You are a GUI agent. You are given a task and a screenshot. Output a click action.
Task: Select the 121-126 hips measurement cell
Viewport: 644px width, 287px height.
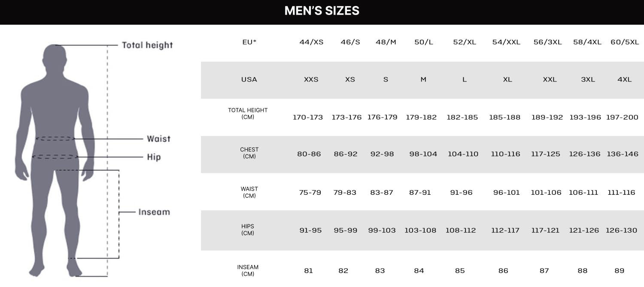click(583, 230)
